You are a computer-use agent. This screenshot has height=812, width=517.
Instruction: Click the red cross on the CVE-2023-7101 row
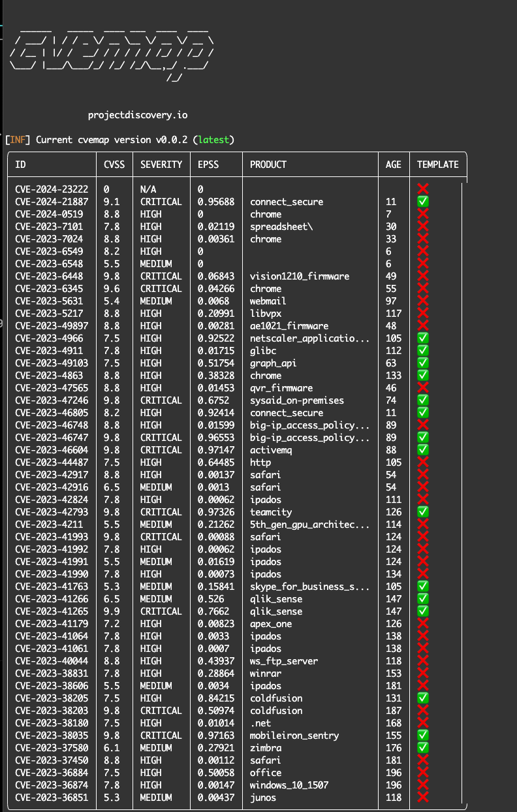[x=423, y=227]
